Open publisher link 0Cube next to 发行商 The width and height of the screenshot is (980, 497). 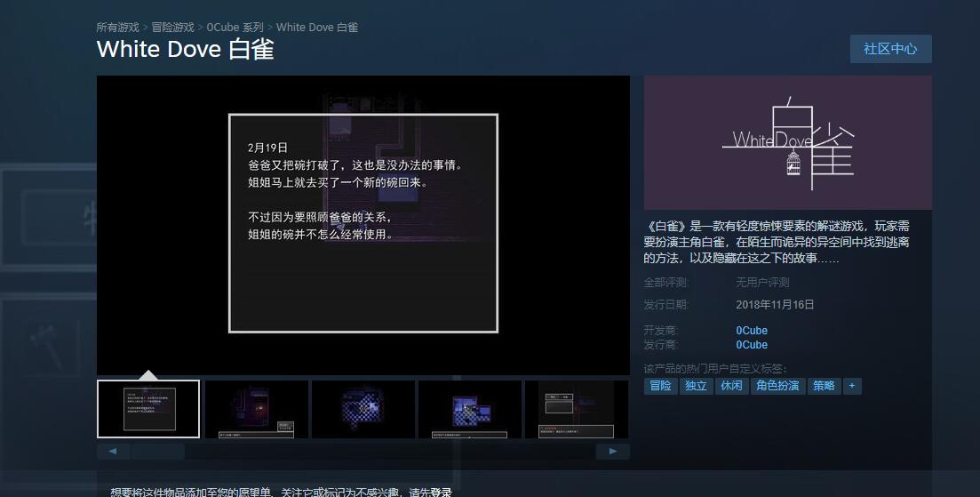coord(752,344)
